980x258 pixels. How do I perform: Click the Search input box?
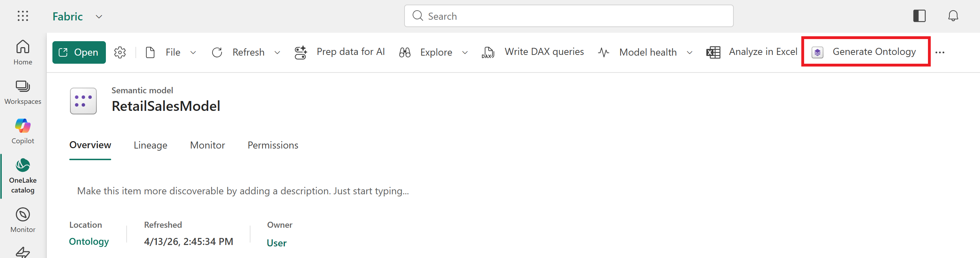[568, 16]
